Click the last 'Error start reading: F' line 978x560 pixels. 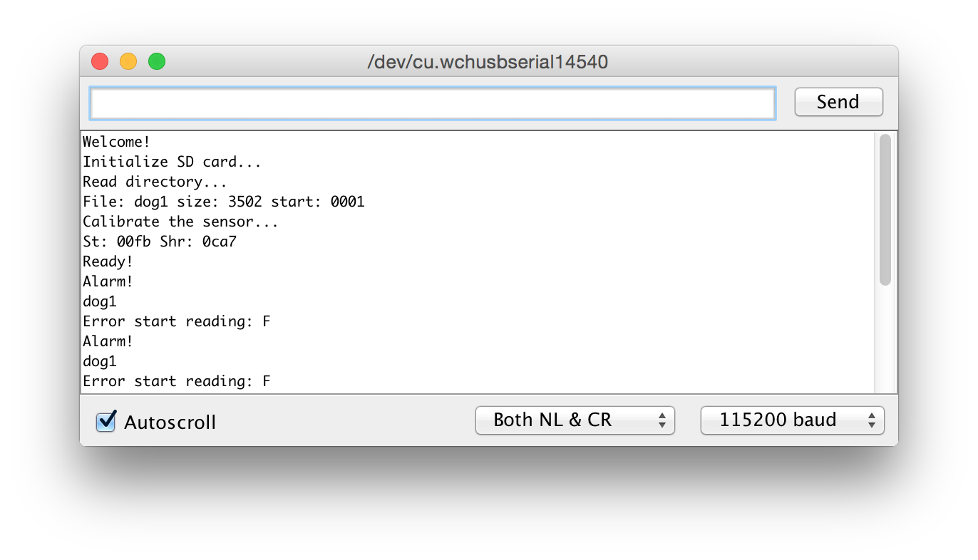(177, 381)
